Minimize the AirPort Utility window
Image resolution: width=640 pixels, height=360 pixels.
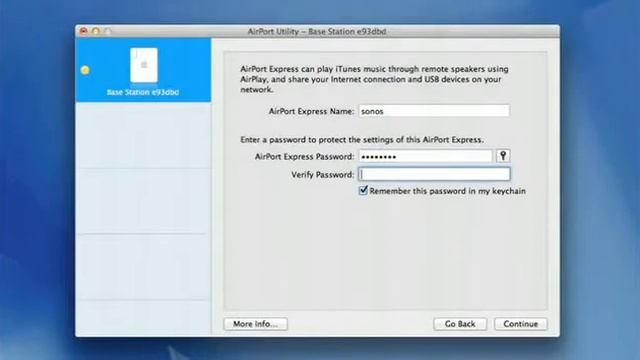[x=96, y=31]
